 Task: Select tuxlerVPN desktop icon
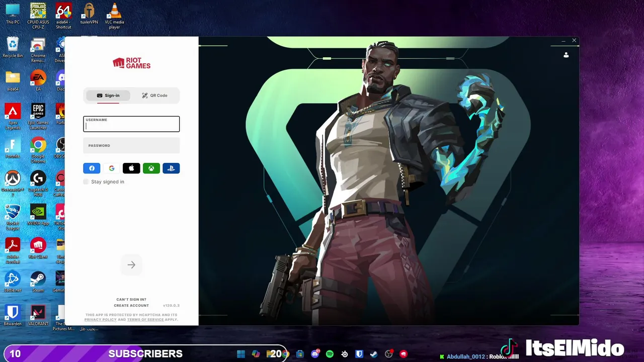pos(89,14)
